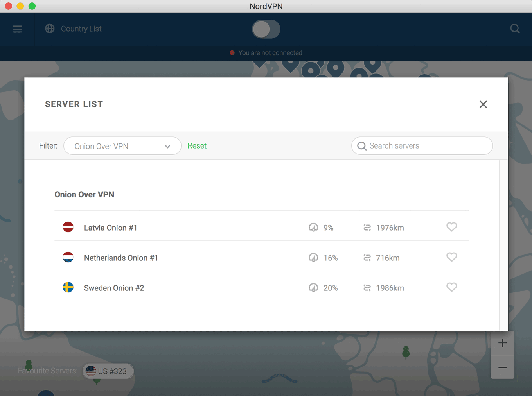Click the distance icon next to 716km
The width and height of the screenshot is (532, 396).
click(367, 258)
